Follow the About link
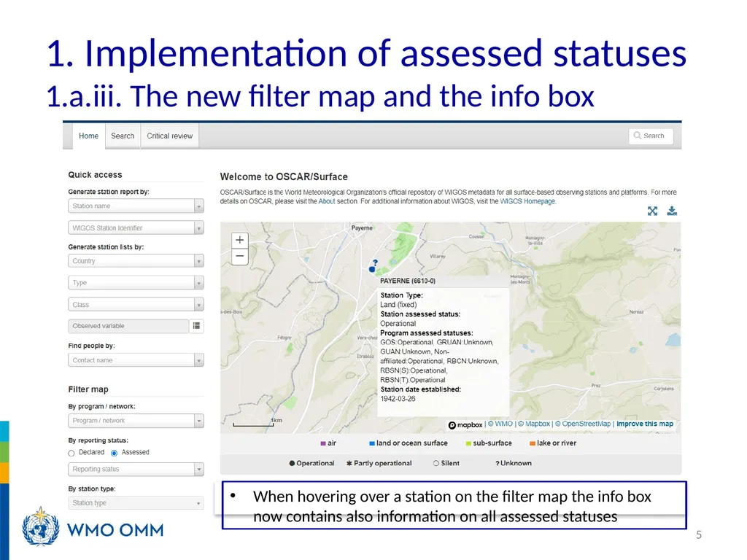The height and width of the screenshot is (560, 747). (327, 201)
